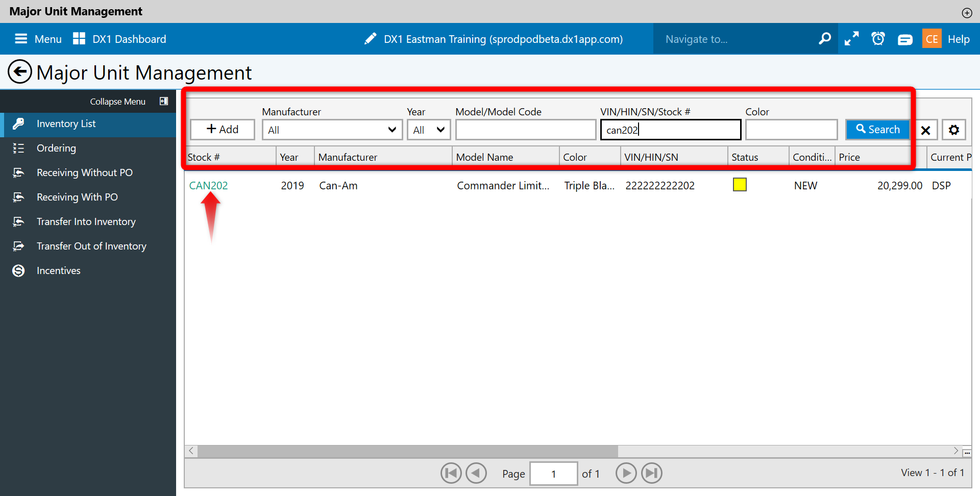980x496 pixels.
Task: Click the pencil edit icon beside dealership name
Action: (370, 39)
